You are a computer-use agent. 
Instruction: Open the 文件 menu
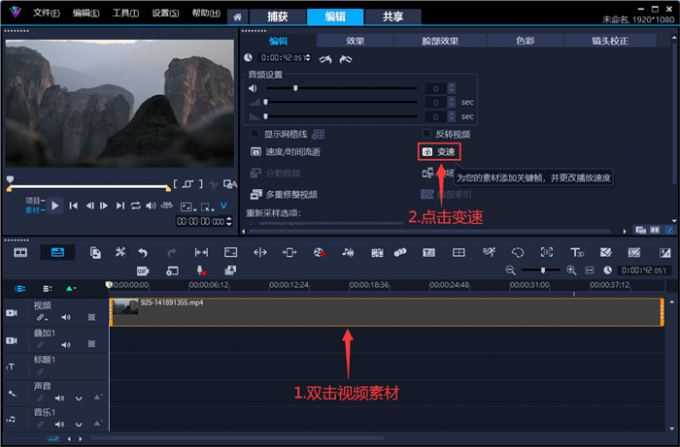click(x=46, y=13)
